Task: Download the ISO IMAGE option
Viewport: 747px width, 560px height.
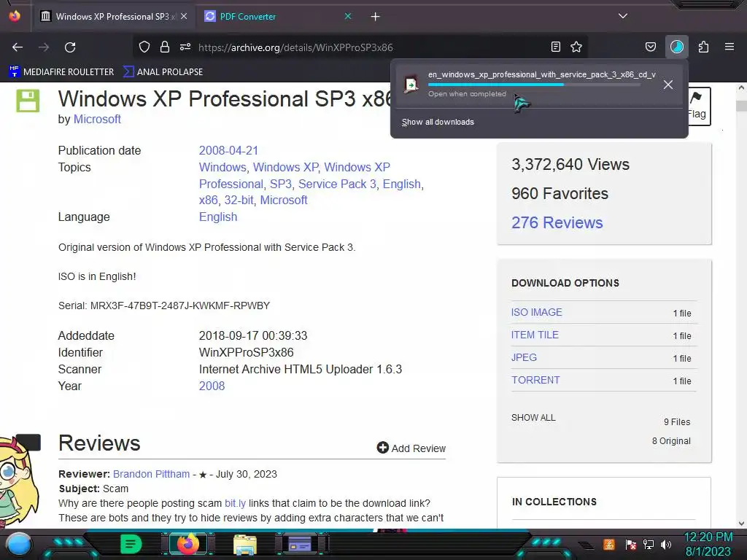Action: (536, 312)
